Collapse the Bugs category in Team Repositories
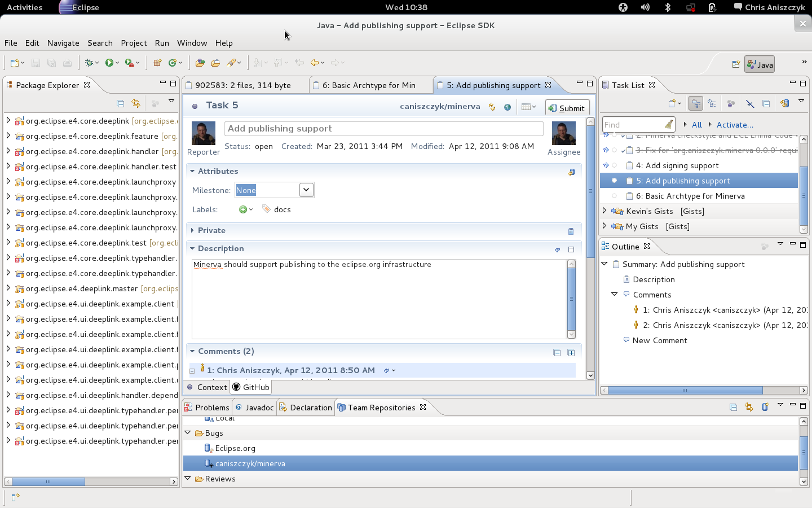This screenshot has width=812, height=508. click(188, 432)
